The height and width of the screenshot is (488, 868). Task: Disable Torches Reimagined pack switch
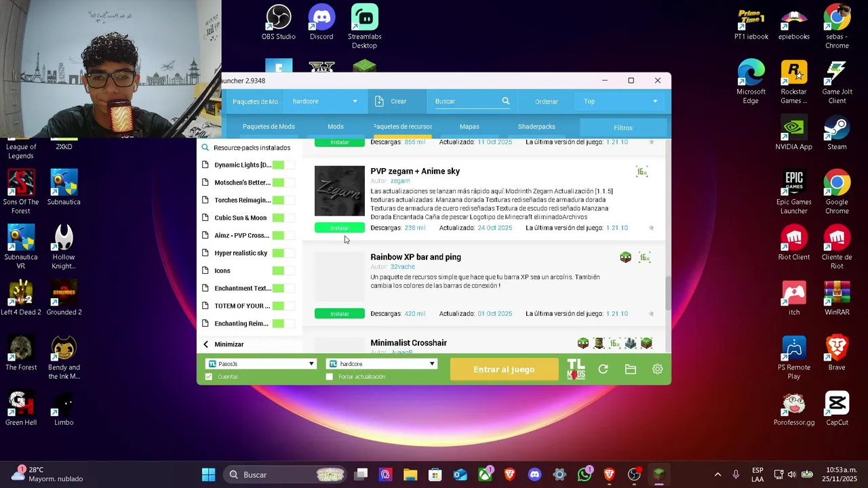coord(283,200)
